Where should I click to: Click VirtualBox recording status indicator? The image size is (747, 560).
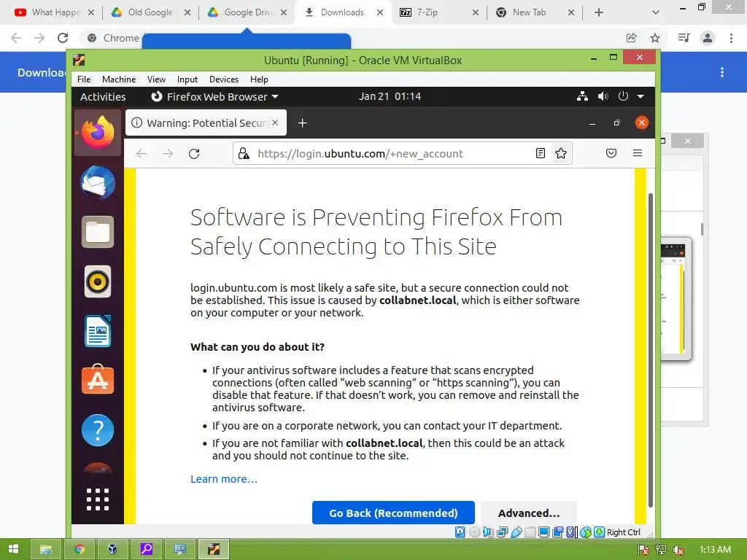(x=557, y=532)
